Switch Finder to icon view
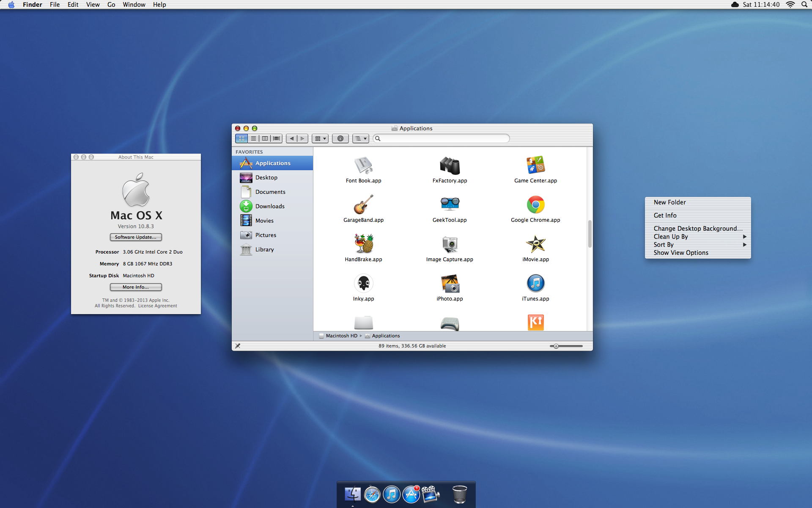 coord(241,138)
